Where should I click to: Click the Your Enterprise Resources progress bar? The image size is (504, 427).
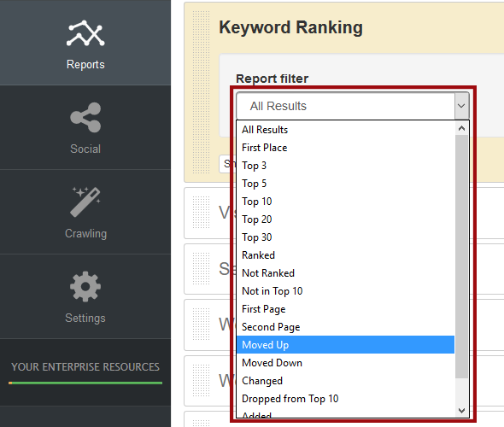[x=85, y=383]
